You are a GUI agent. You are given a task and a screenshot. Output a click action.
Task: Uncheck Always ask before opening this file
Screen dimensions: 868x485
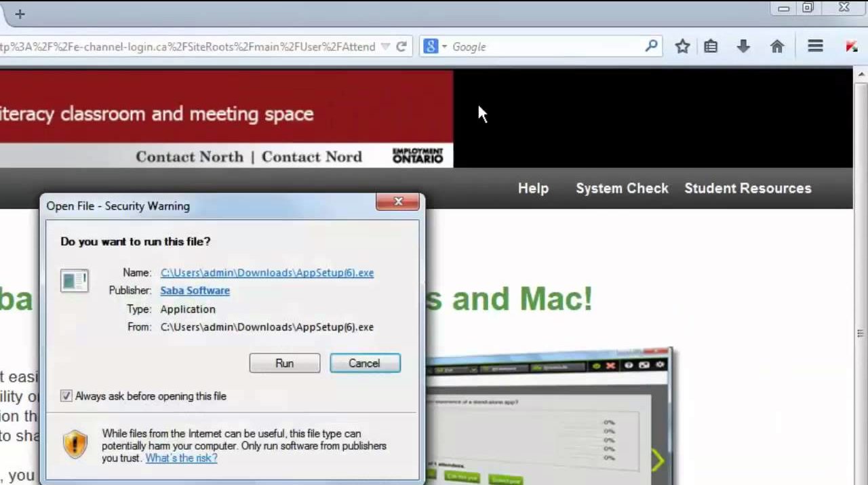pos(66,396)
